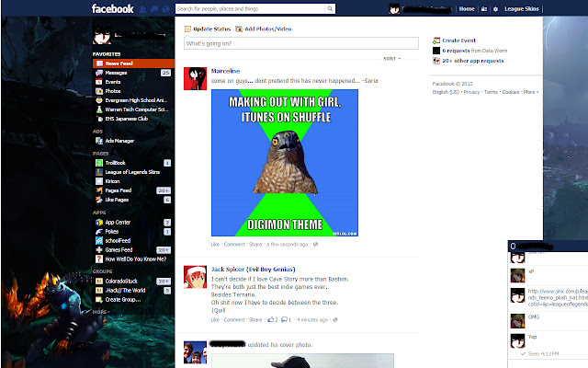Open messages icon in top bar
The width and height of the screenshot is (588, 368).
[x=154, y=9]
